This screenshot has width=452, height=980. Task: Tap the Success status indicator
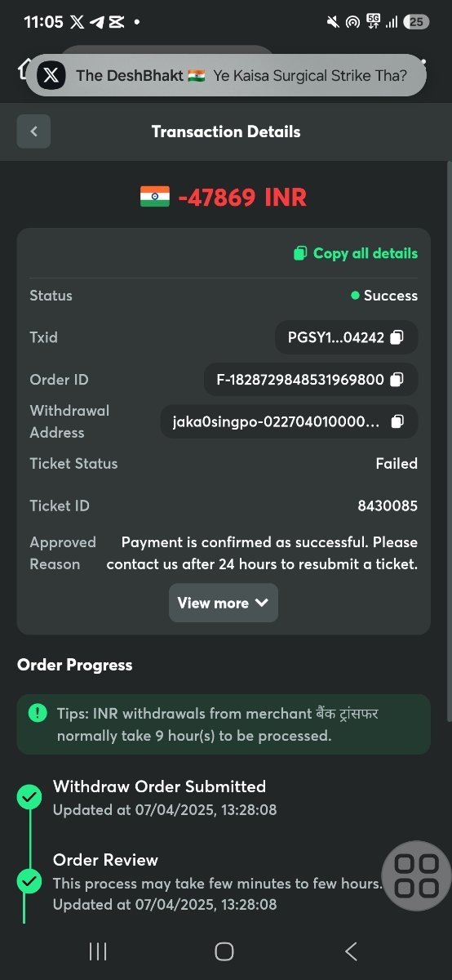click(384, 296)
